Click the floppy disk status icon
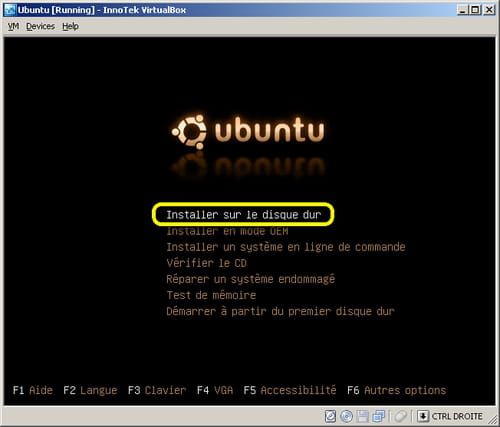This screenshot has height=427, width=500. coord(363,416)
